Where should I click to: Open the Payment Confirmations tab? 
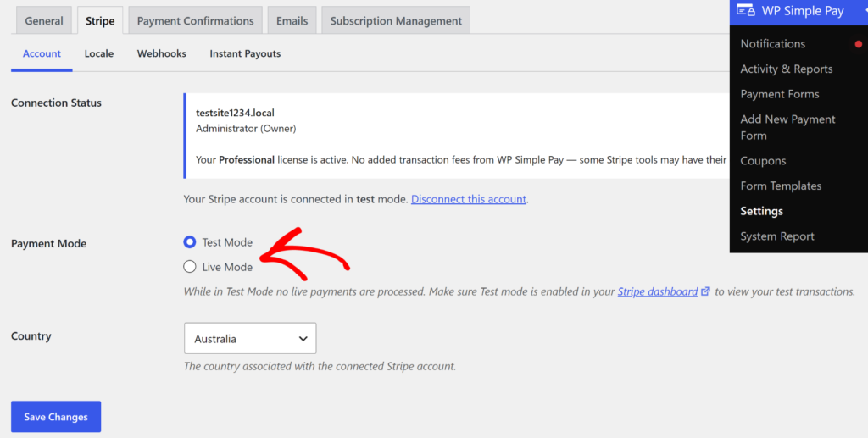(196, 20)
